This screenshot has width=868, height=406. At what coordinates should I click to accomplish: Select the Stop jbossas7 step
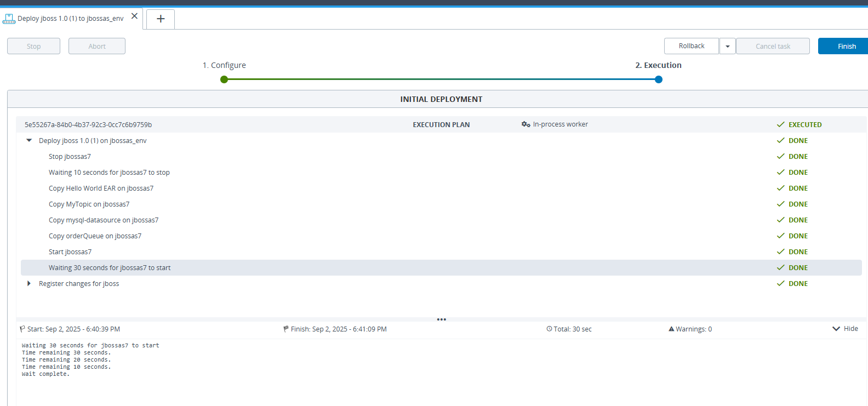tap(70, 157)
